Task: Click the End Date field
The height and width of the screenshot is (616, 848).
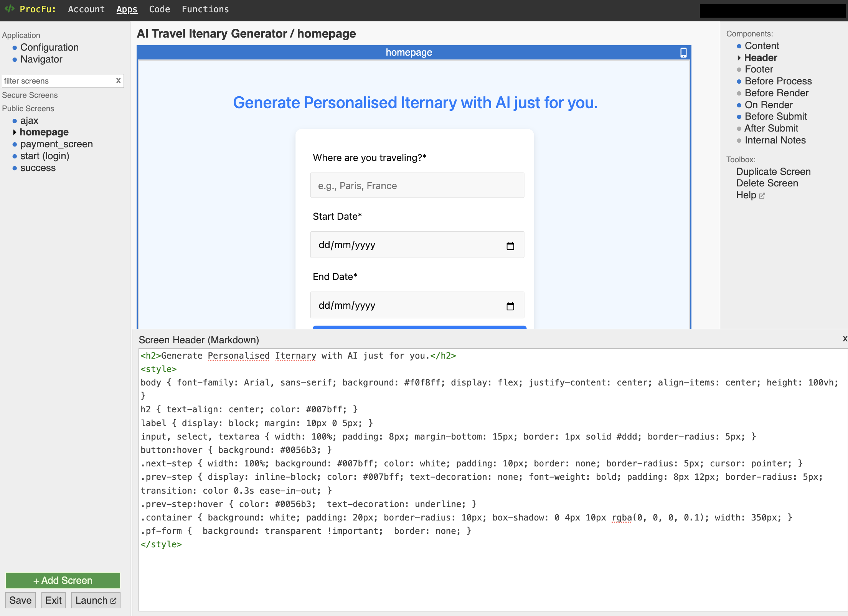Action: click(417, 305)
